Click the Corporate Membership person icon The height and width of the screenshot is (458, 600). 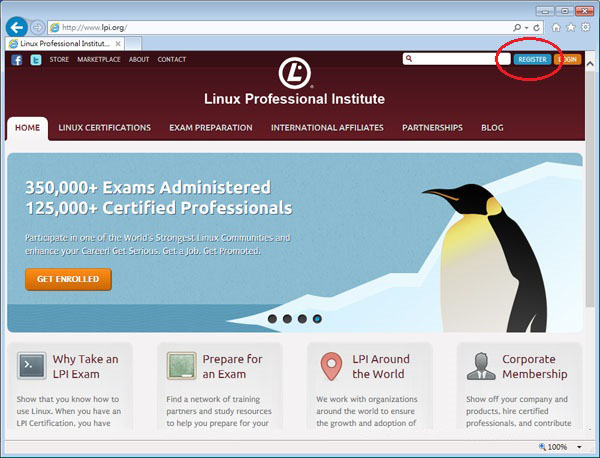(479, 366)
